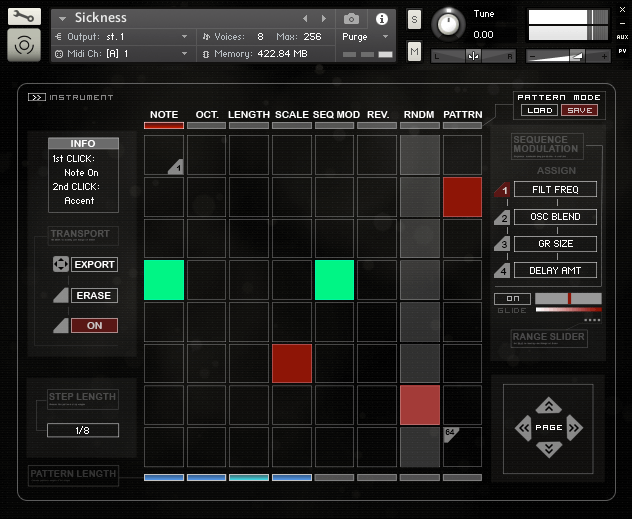
Task: Mute the instrument with M button
Action: coord(415,52)
